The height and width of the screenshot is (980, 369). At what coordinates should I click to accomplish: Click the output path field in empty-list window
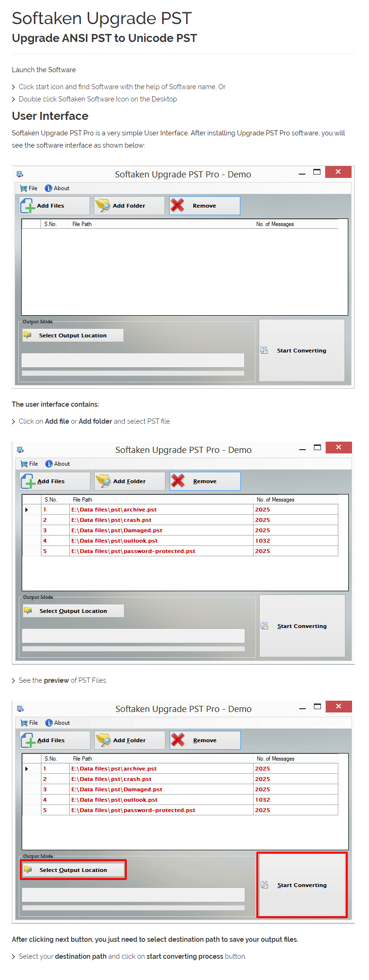(133, 360)
